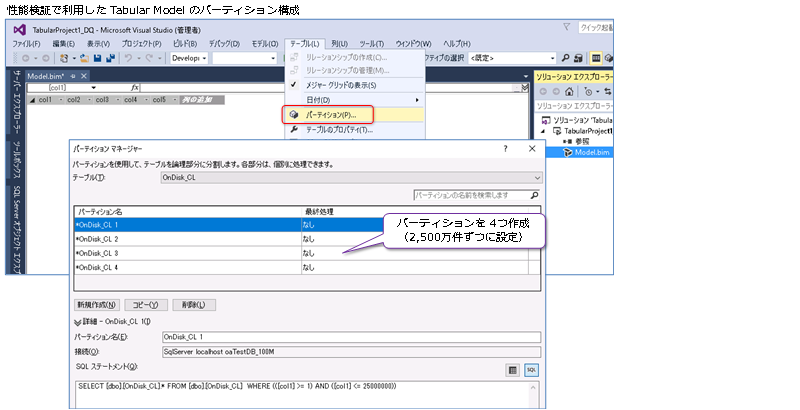The image size is (800, 410).
Task: Click the magnifier icon beside perspective dropdown
Action: (565, 58)
